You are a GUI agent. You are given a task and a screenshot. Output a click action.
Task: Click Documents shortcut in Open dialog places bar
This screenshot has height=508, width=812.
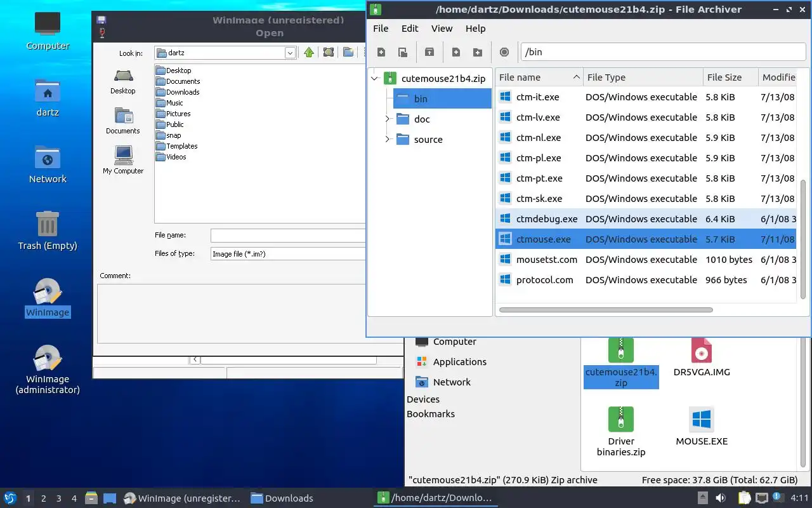123,121
